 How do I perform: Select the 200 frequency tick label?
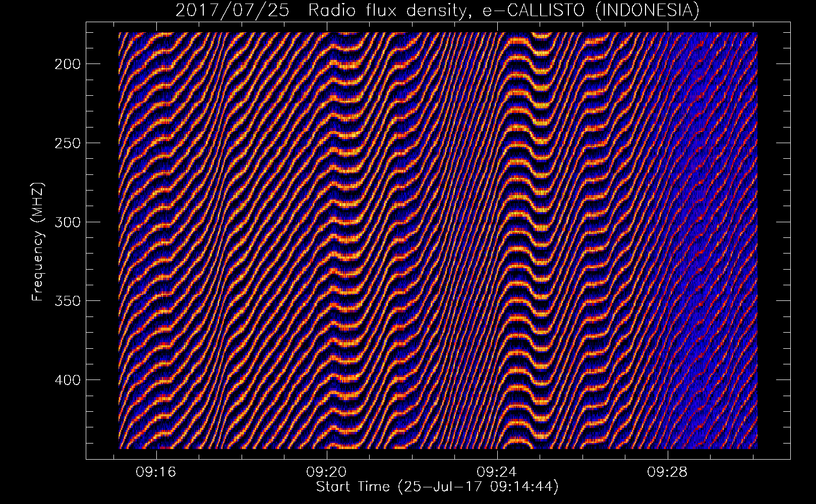(67, 64)
